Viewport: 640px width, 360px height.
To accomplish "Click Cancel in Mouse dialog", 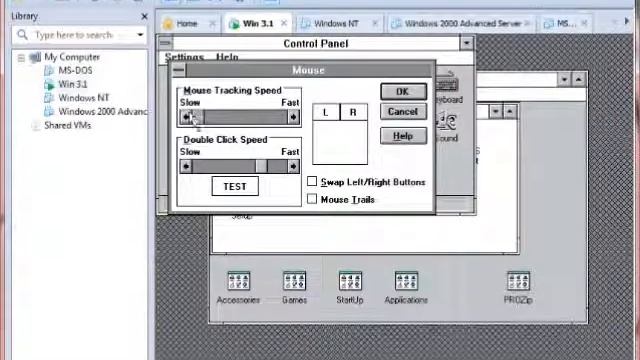I will (x=403, y=111).
